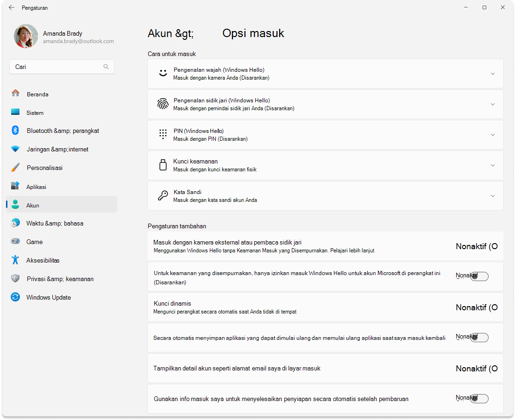
Task: Open Windows Update page
Action: click(x=62, y=297)
